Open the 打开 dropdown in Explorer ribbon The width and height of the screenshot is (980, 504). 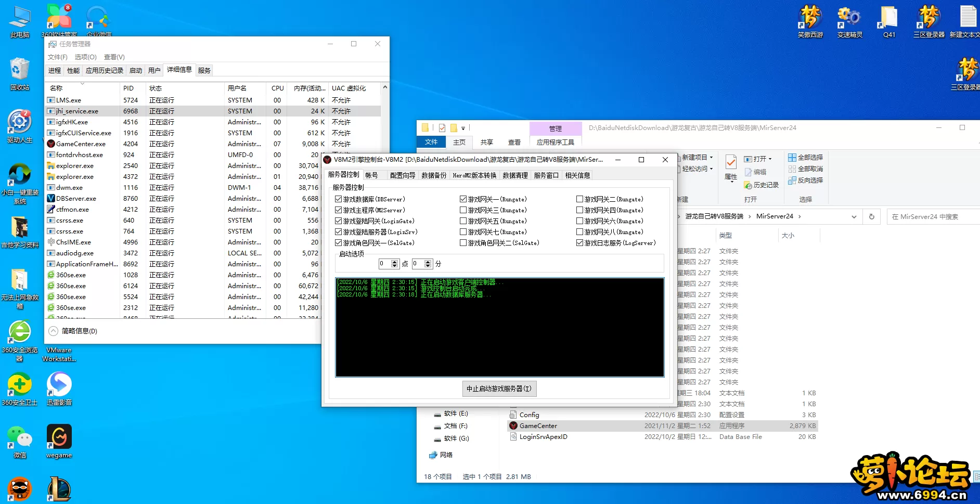click(758, 159)
